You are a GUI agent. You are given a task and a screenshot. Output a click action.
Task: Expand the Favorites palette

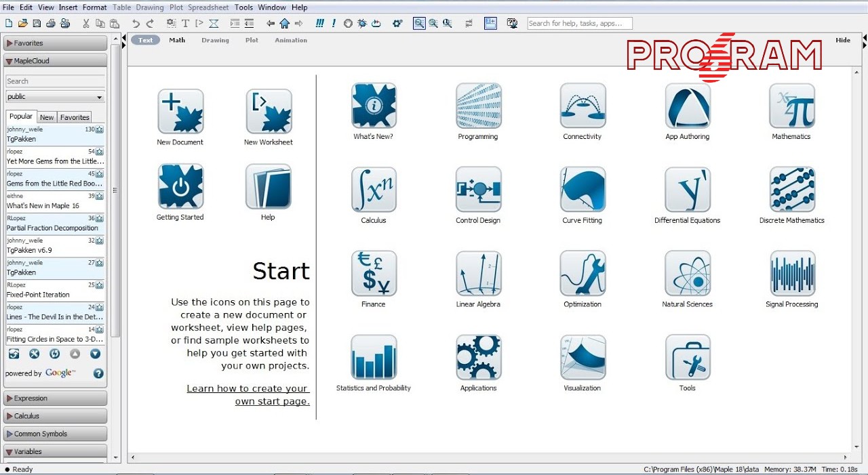pos(56,43)
